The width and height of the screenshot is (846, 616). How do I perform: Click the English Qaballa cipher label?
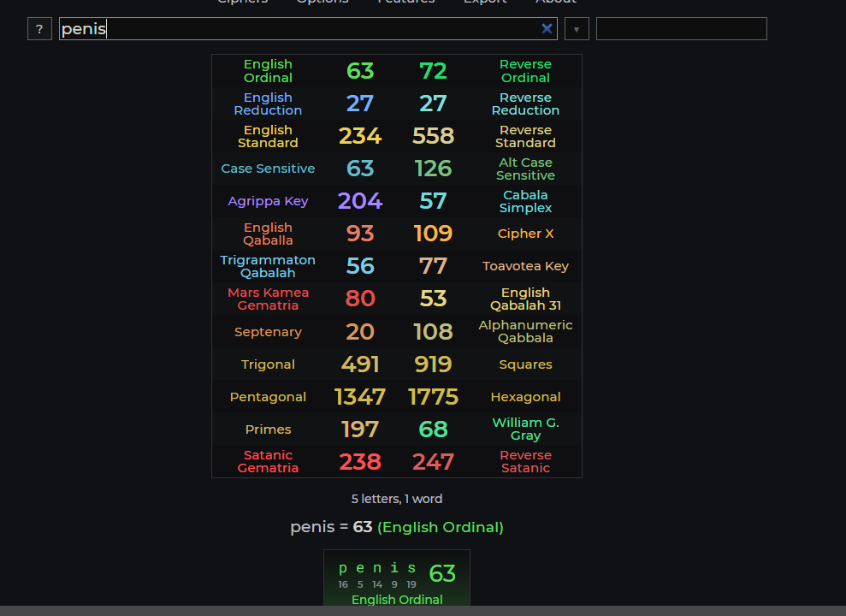click(268, 234)
